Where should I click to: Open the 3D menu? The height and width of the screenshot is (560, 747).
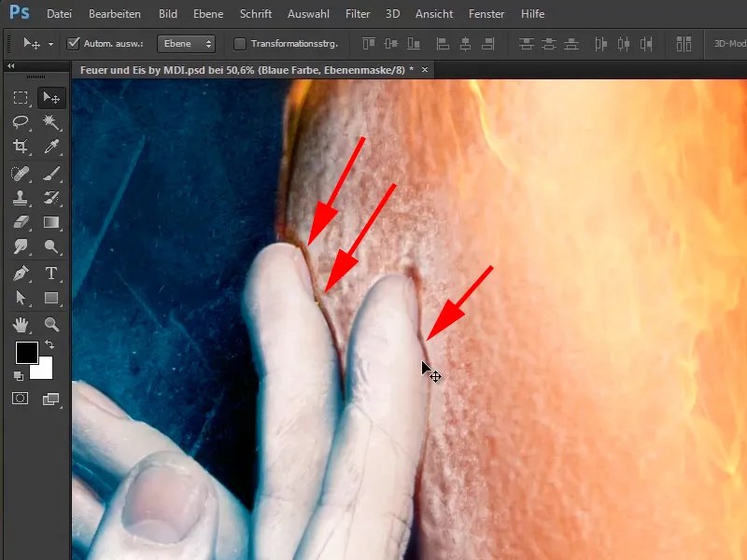[392, 14]
